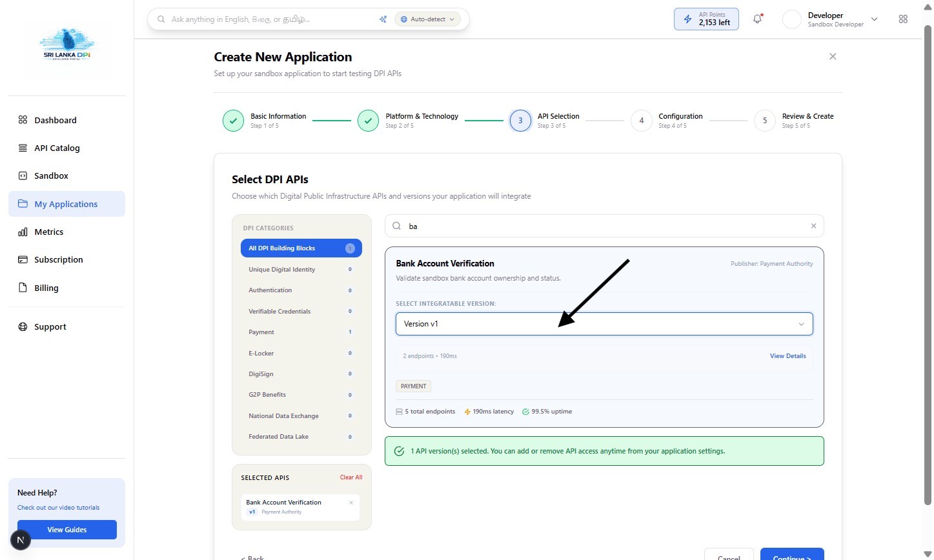Select the National Data Exchange category
The height and width of the screenshot is (560, 934).
click(x=301, y=416)
